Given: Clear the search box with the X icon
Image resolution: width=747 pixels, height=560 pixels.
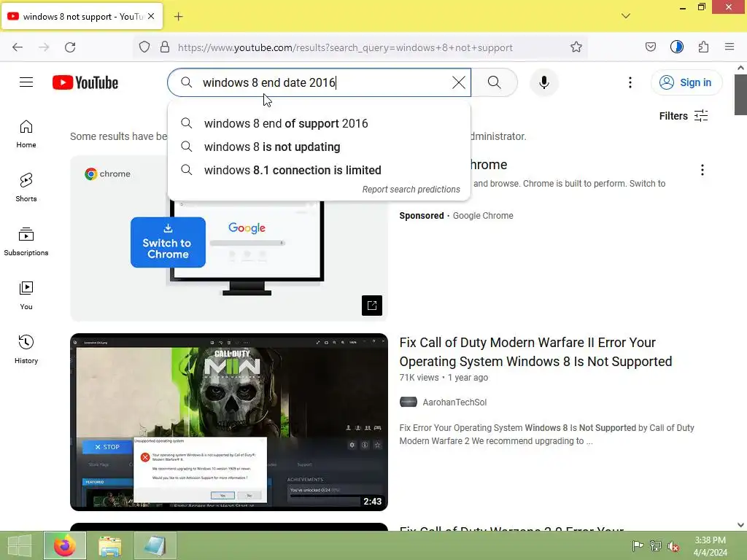Looking at the screenshot, I should pos(458,82).
